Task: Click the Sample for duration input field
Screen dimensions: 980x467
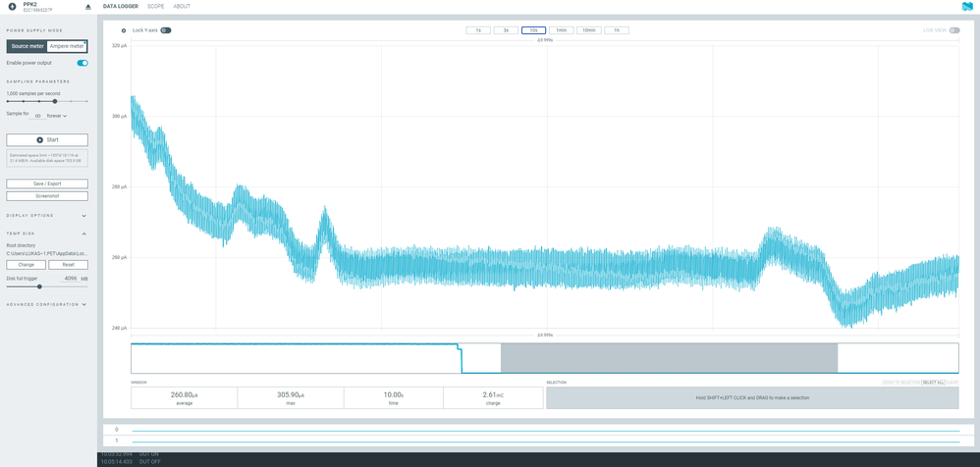Action: point(38,116)
